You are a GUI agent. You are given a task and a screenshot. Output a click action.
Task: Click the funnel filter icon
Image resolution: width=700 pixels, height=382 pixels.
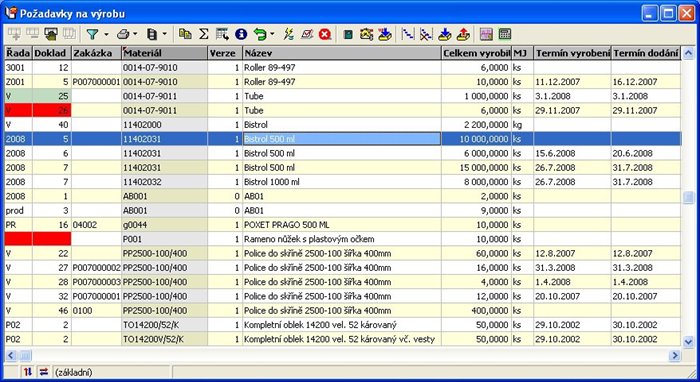[x=92, y=34]
